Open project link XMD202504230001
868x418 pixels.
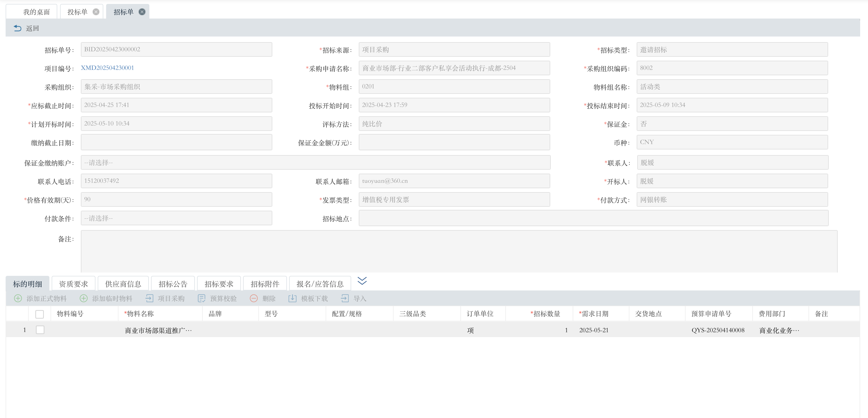pos(107,68)
